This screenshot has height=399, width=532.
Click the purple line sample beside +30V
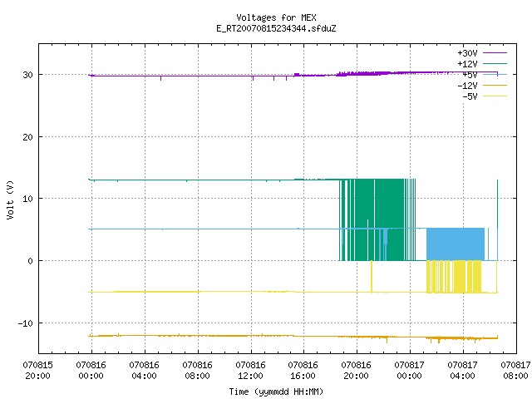coord(495,53)
